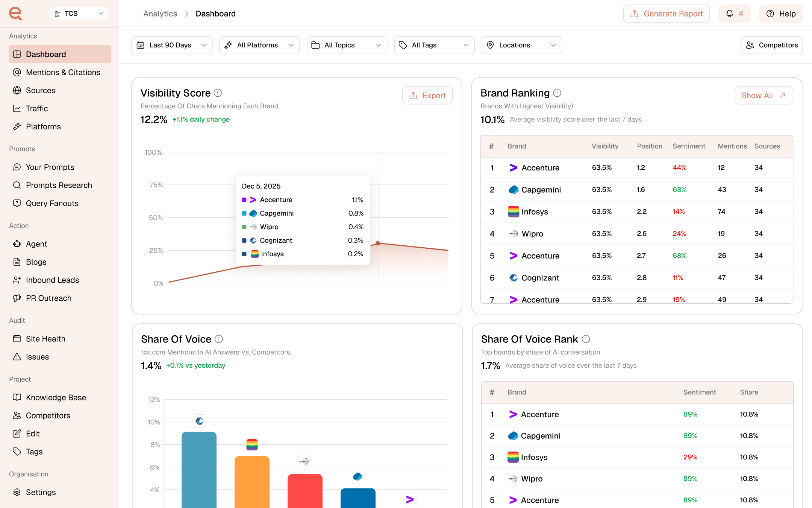
Task: Click the notification bell icon
Action: click(x=729, y=14)
